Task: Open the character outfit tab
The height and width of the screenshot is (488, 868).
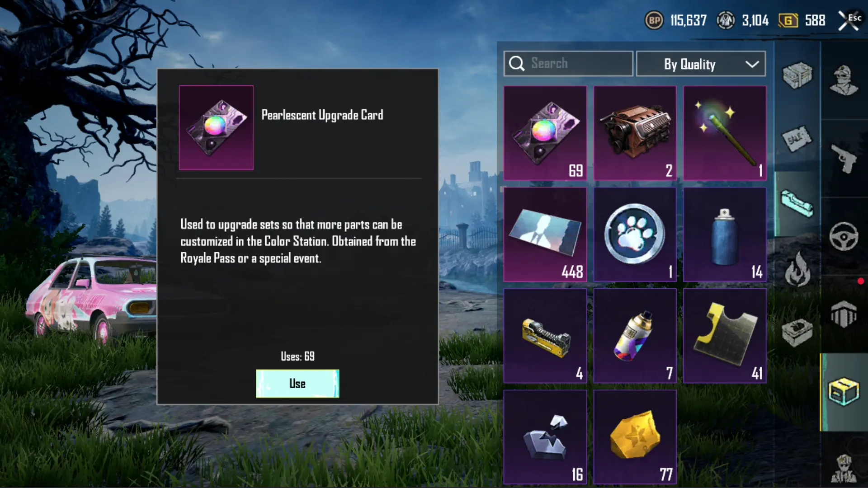Action: click(844, 80)
